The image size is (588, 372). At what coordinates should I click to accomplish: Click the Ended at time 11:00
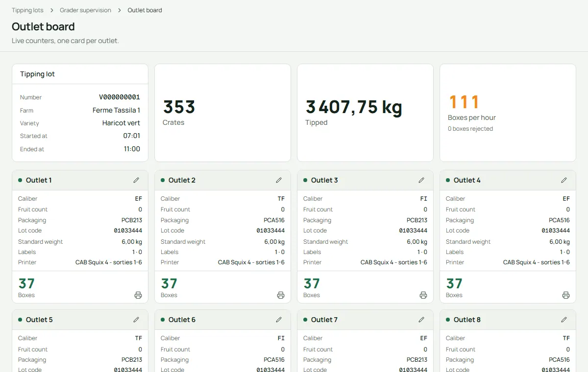pyautogui.click(x=132, y=149)
